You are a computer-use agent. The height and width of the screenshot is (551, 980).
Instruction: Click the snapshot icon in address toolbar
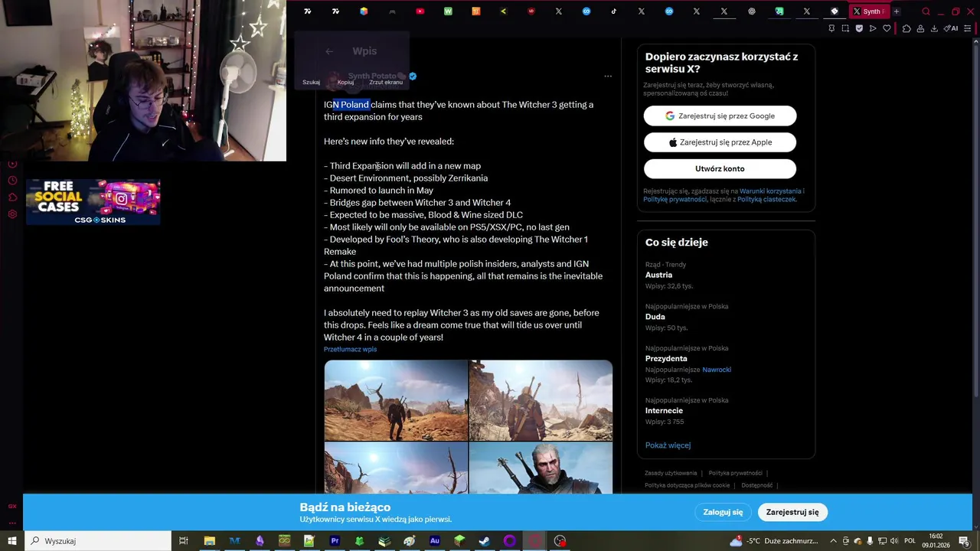point(845,28)
